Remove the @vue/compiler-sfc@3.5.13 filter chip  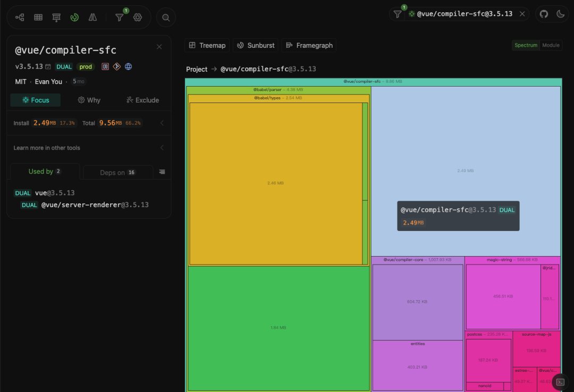[522, 14]
